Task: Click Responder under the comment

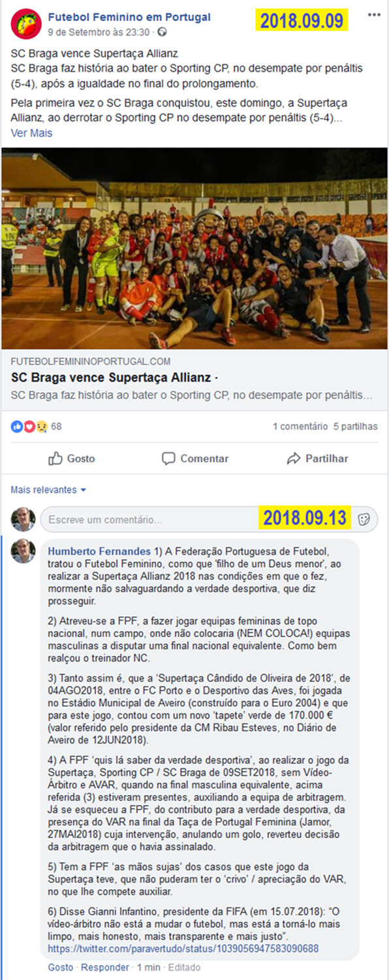Action: click(x=104, y=967)
